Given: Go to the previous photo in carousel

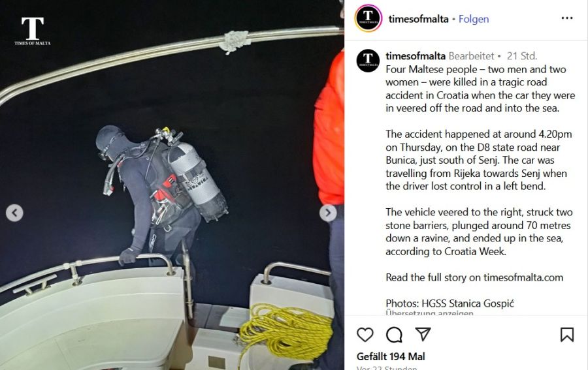Looking at the screenshot, I should (14, 213).
